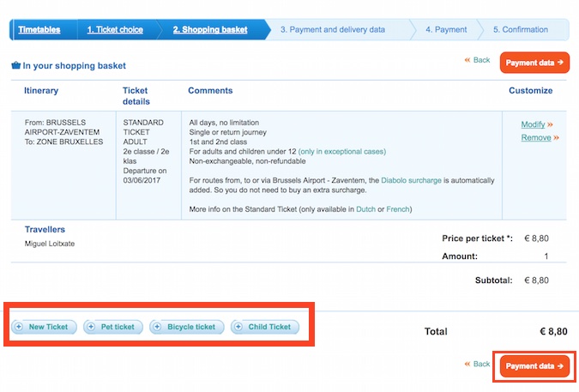579x392 pixels.
Task: Click the plus icon on New Ticket
Action: click(19, 327)
